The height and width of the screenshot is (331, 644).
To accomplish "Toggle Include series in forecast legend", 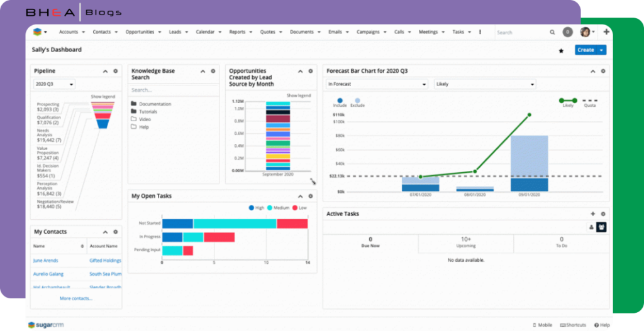I will [340, 102].
